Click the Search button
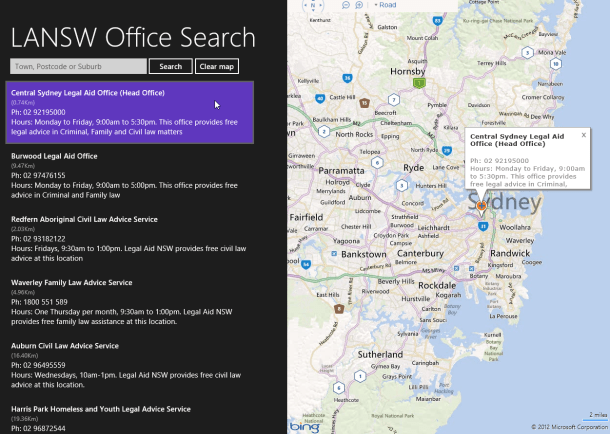This screenshot has width=610, height=434. [170, 66]
